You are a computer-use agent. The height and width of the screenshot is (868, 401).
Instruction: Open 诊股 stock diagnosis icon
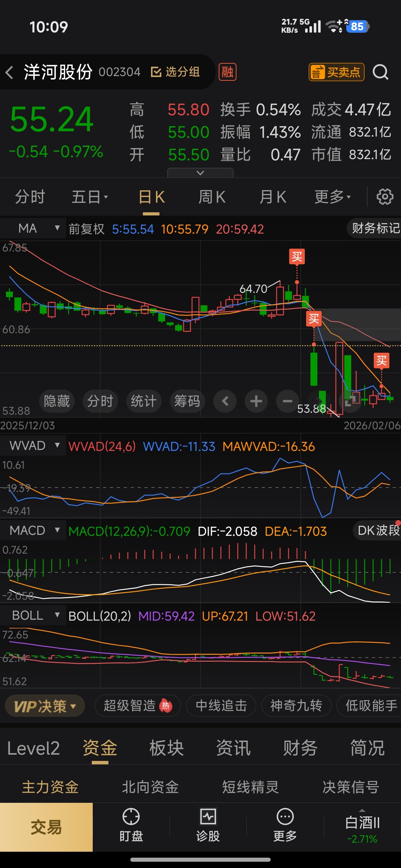click(x=208, y=825)
